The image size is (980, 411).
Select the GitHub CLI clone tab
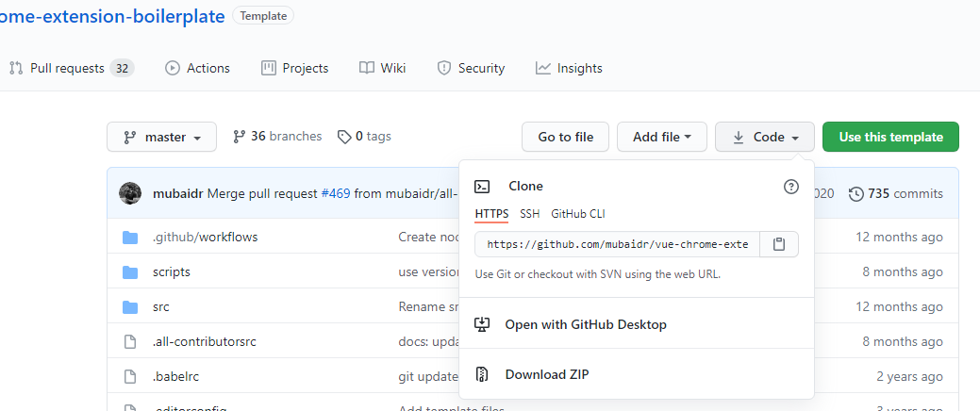coord(578,214)
